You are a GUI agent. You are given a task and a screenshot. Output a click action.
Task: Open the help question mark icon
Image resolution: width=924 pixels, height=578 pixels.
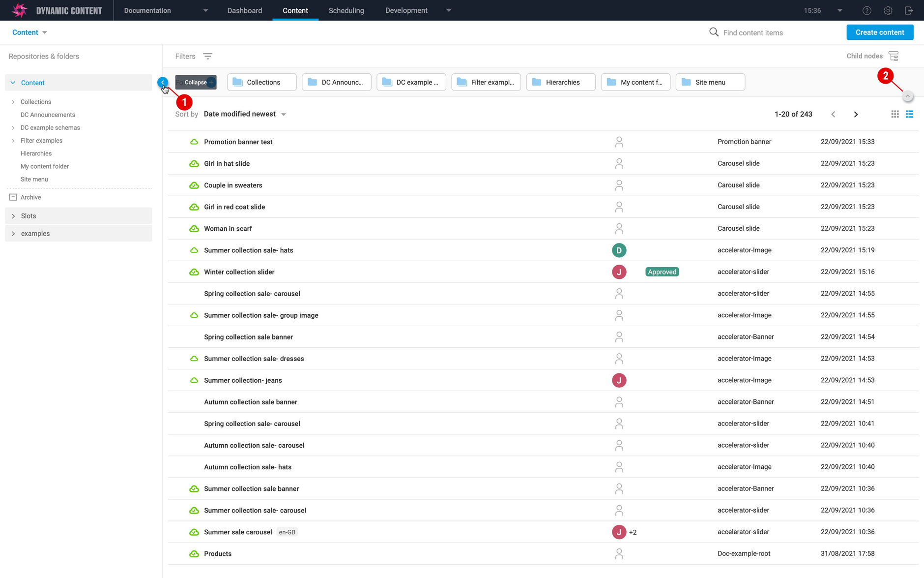[867, 10]
